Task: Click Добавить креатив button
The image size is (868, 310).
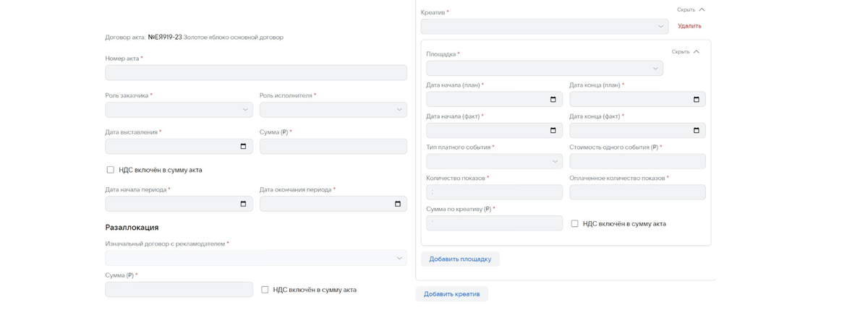Action: click(x=451, y=294)
